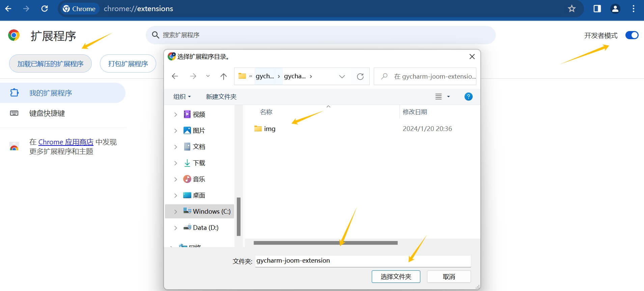Expand the address bar path dropdown
This screenshot has height=291, width=644.
[x=342, y=76]
